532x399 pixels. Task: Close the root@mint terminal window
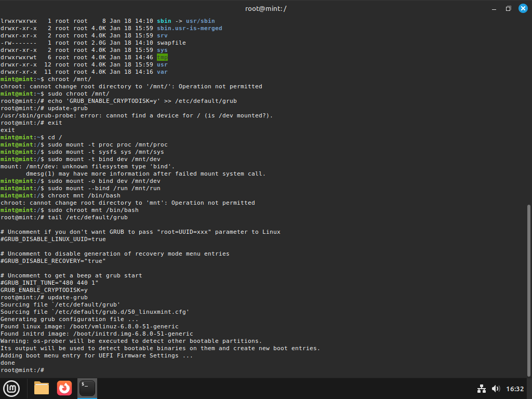tap(523, 8)
